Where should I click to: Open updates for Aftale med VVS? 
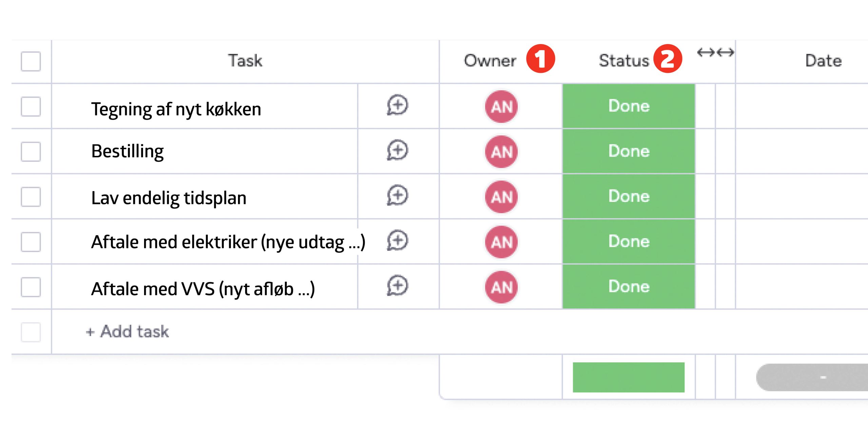[397, 286]
